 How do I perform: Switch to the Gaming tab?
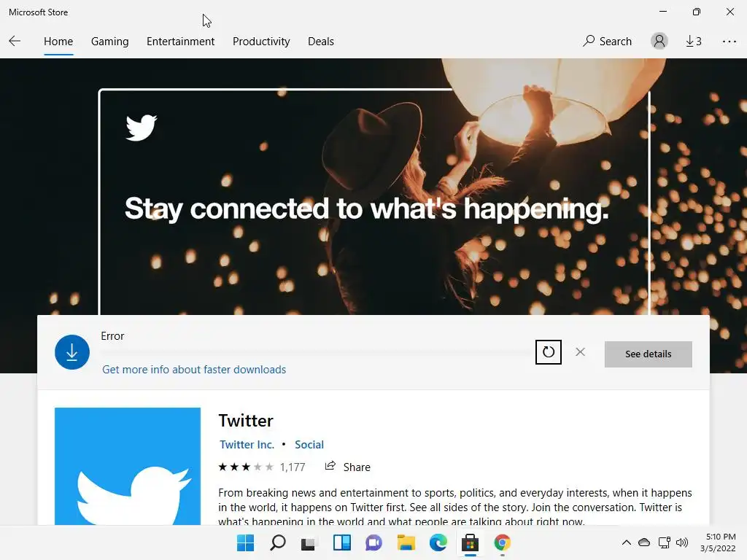coord(109,42)
